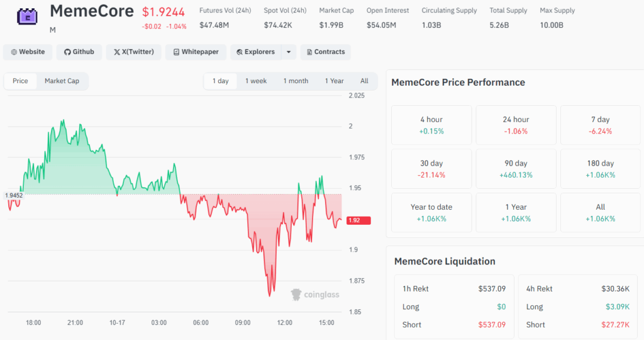
Task: Select the 1 day timeframe
Action: click(x=221, y=81)
